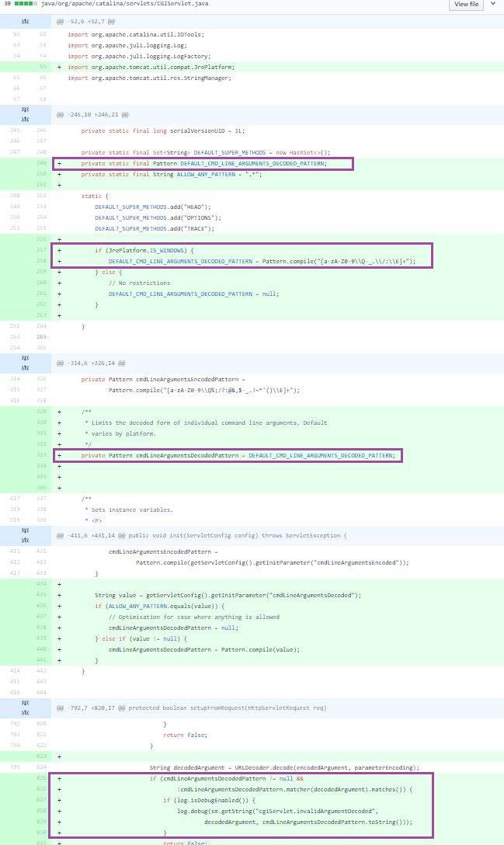This screenshot has width=504, height=845.
Task: Click the serialVersionUID = 1L code line
Action: point(163,131)
